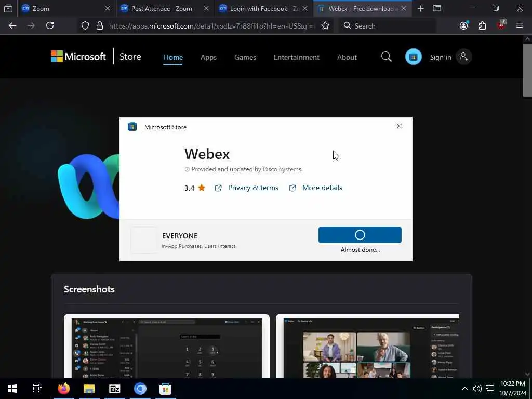Close the Post Attendee - Zoom tab

pyautogui.click(x=206, y=8)
